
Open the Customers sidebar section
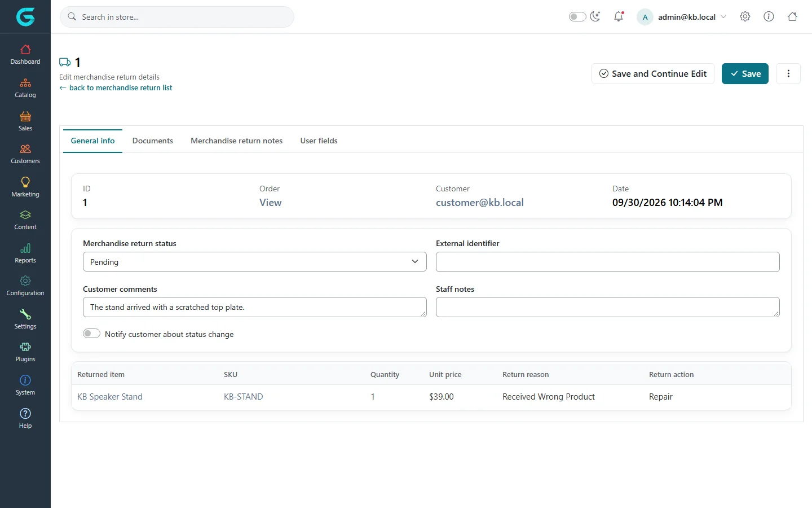[25, 154]
